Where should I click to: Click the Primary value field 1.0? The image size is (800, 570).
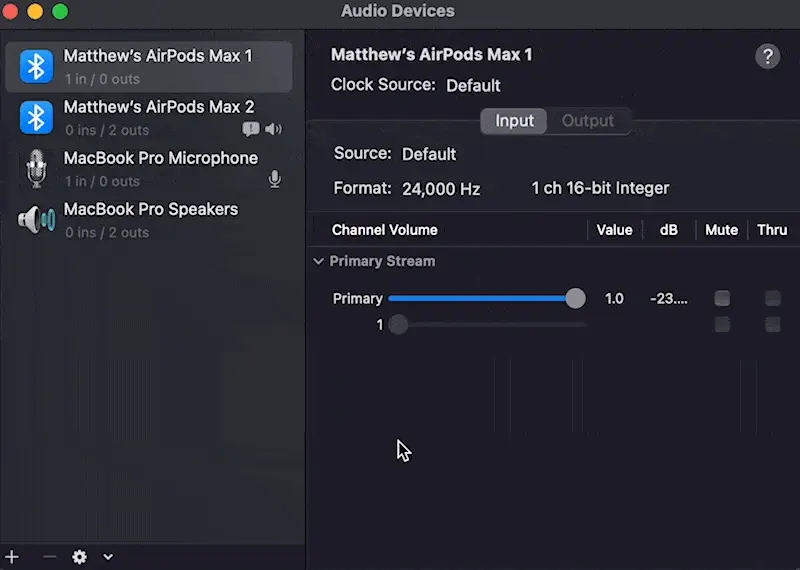click(614, 299)
